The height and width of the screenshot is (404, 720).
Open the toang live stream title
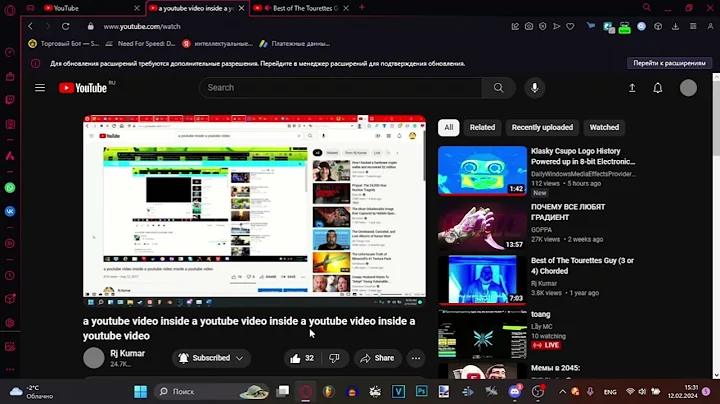point(540,314)
